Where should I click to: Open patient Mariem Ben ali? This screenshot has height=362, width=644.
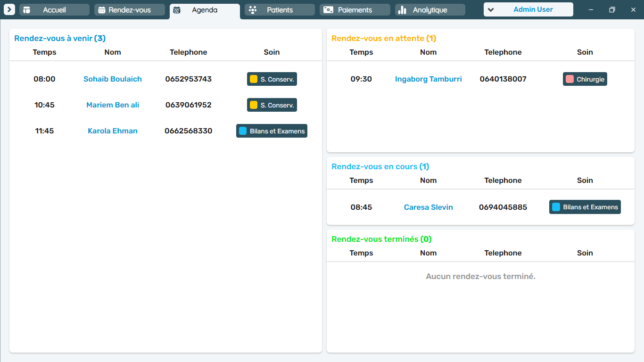tap(113, 105)
